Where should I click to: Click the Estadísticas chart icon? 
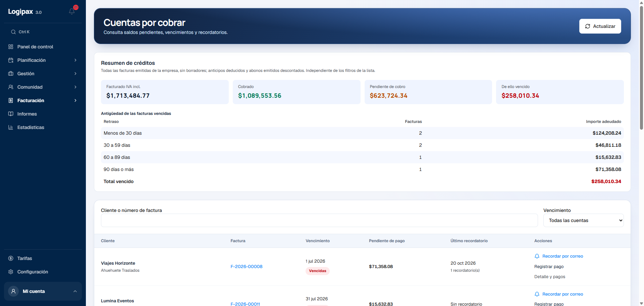coord(11,127)
